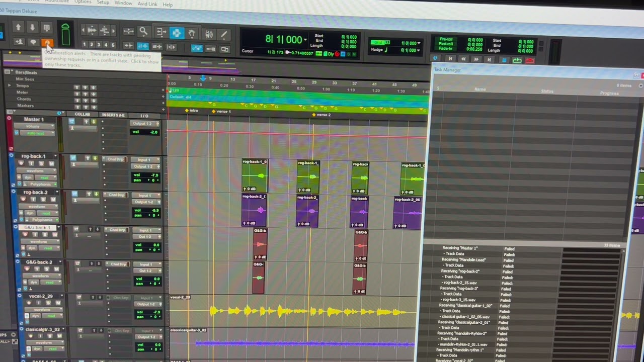Click Name column header in Task Manager
The height and width of the screenshot is (362, 644).
coord(480,89)
